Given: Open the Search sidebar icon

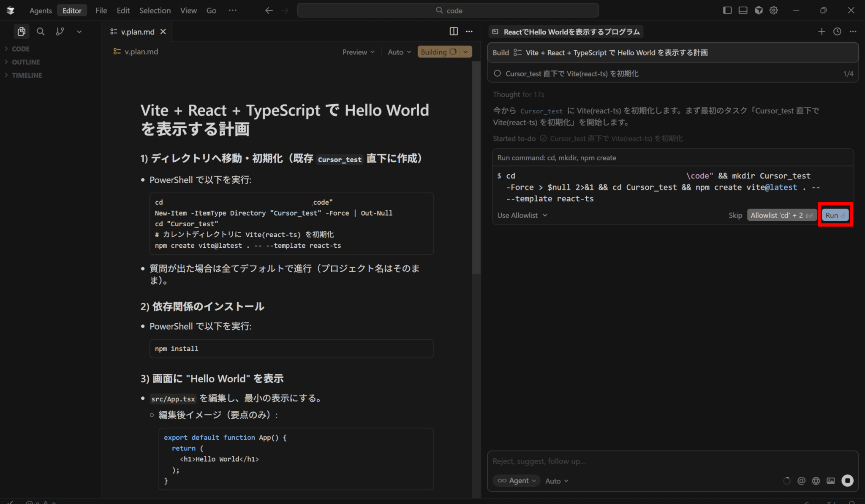Looking at the screenshot, I should click(x=41, y=32).
